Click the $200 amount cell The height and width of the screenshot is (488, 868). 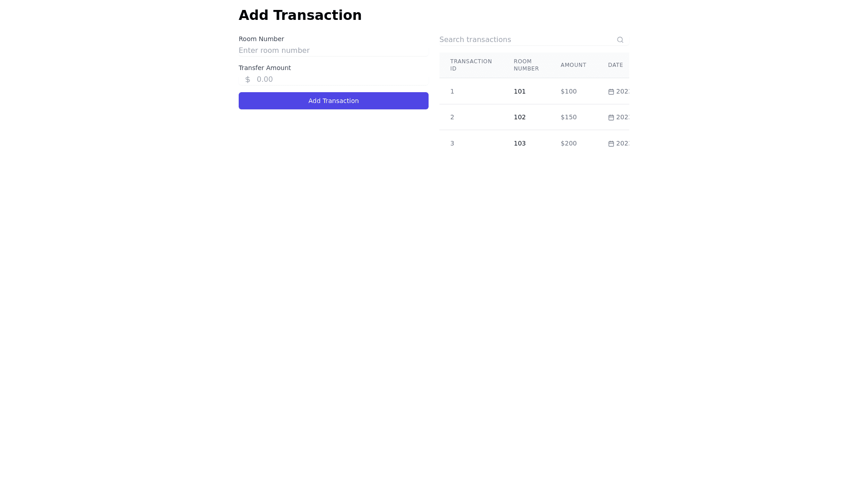coord(568,143)
